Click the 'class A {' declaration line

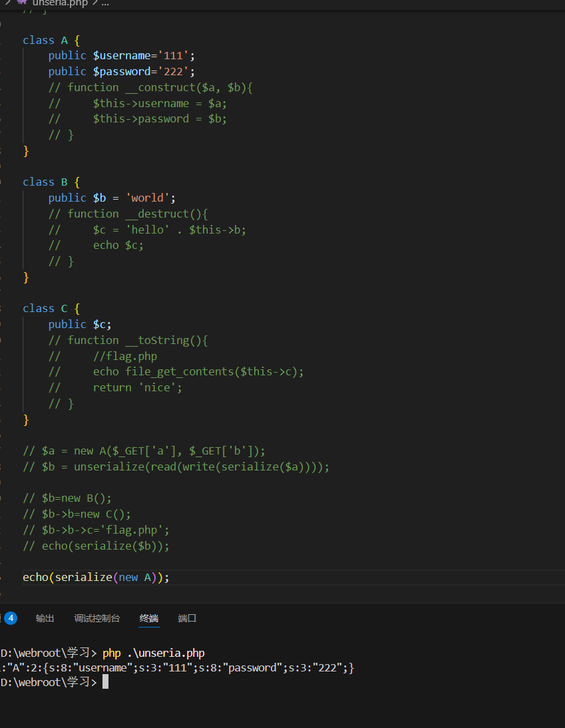coord(51,41)
